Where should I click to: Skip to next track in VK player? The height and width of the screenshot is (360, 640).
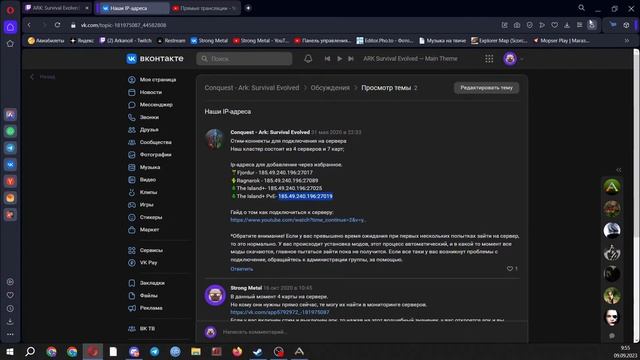351,59
